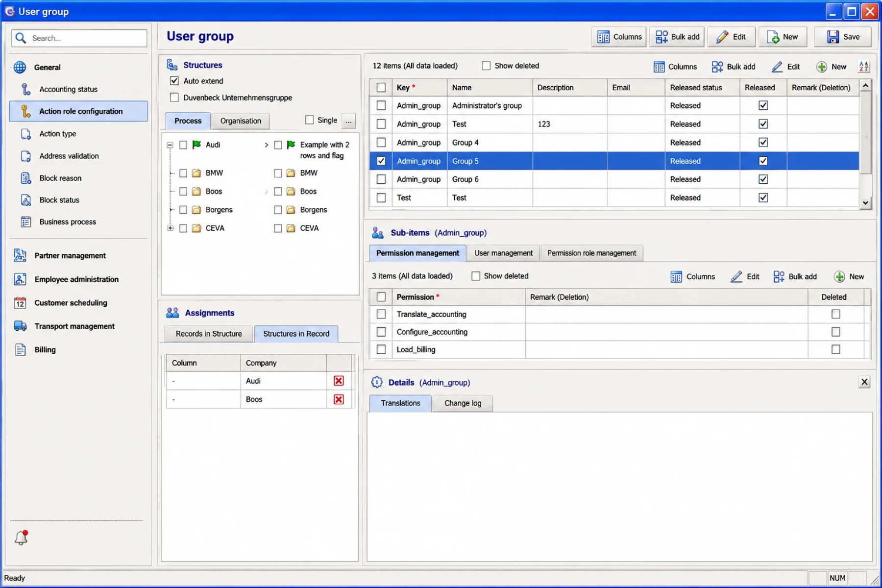The image size is (882, 588).
Task: Click the Administrator's group name cell
Action: pyautogui.click(x=490, y=105)
